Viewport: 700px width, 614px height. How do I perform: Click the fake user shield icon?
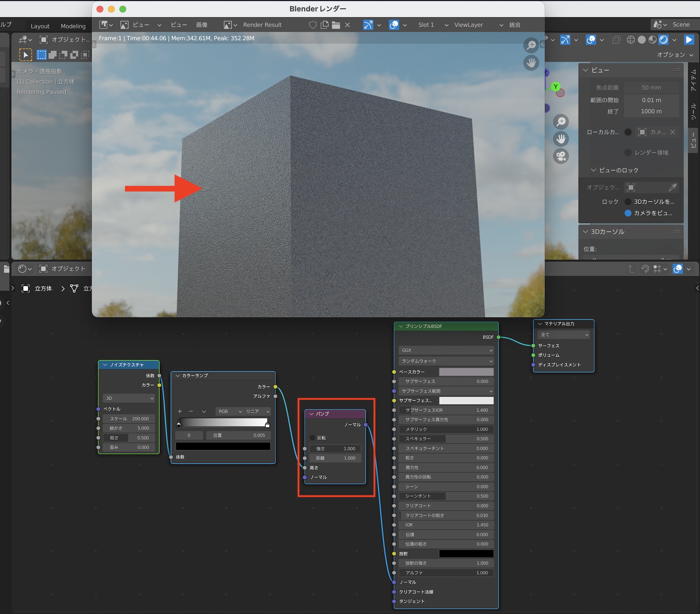(313, 25)
